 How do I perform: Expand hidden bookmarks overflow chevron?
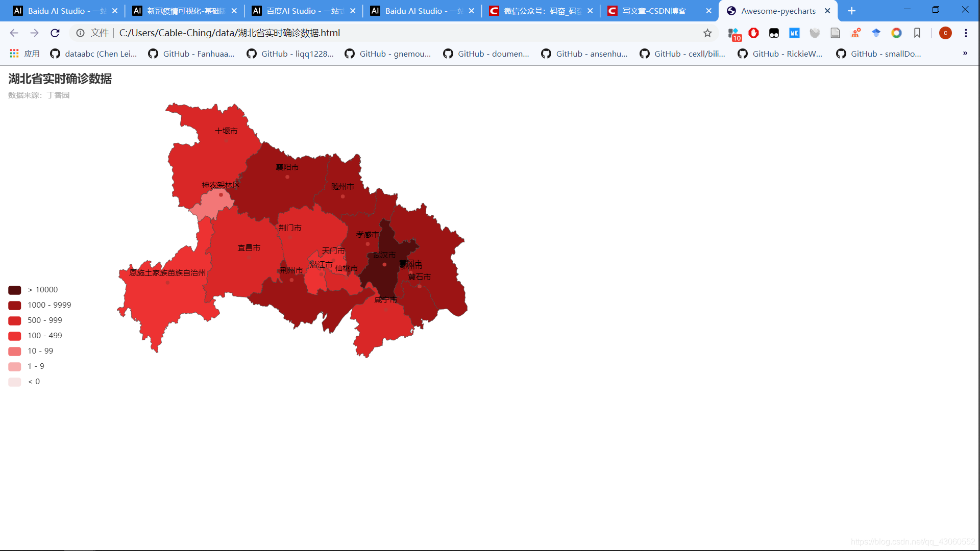tap(965, 54)
